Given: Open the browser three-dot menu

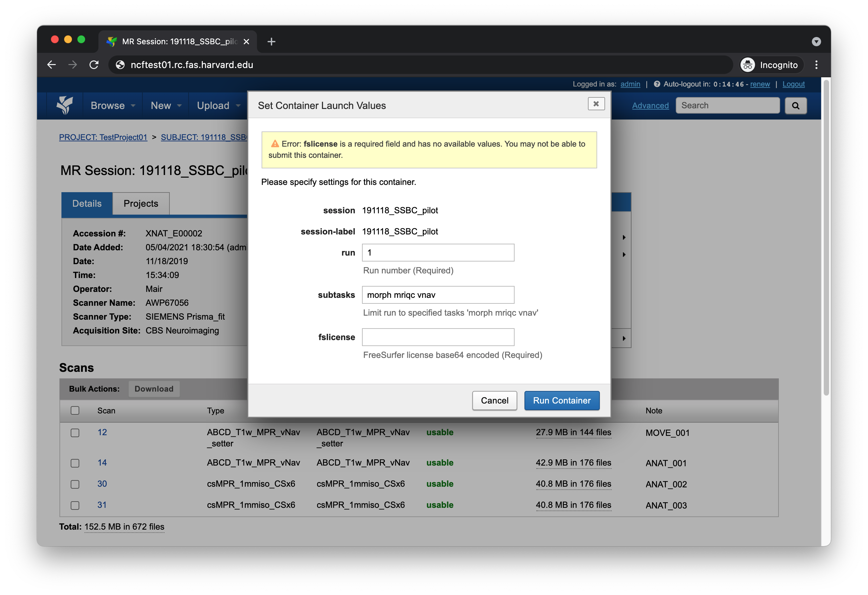Looking at the screenshot, I should pos(816,65).
